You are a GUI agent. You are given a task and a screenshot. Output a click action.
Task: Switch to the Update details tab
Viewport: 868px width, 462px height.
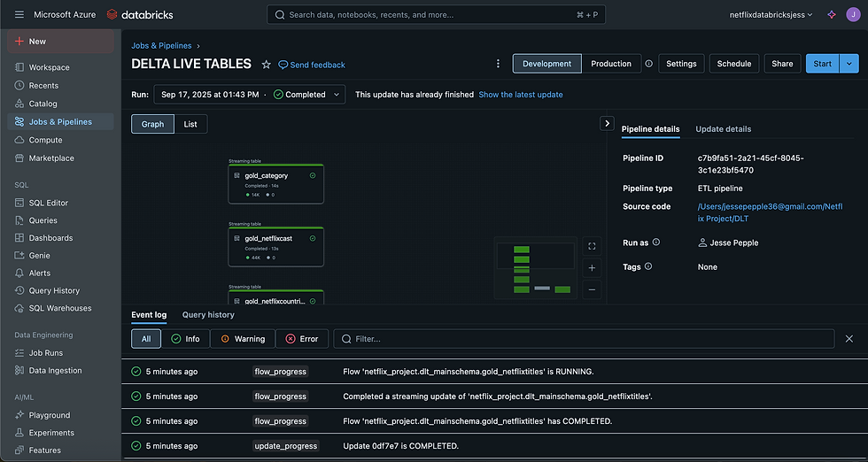[723, 129]
